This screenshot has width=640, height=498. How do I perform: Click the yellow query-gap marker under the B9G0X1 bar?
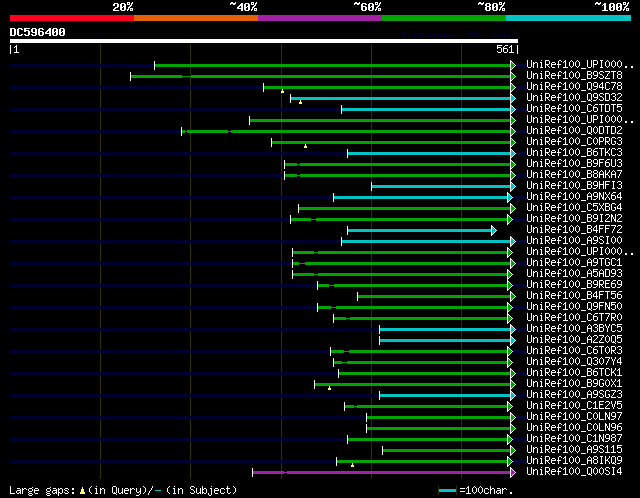(329, 388)
